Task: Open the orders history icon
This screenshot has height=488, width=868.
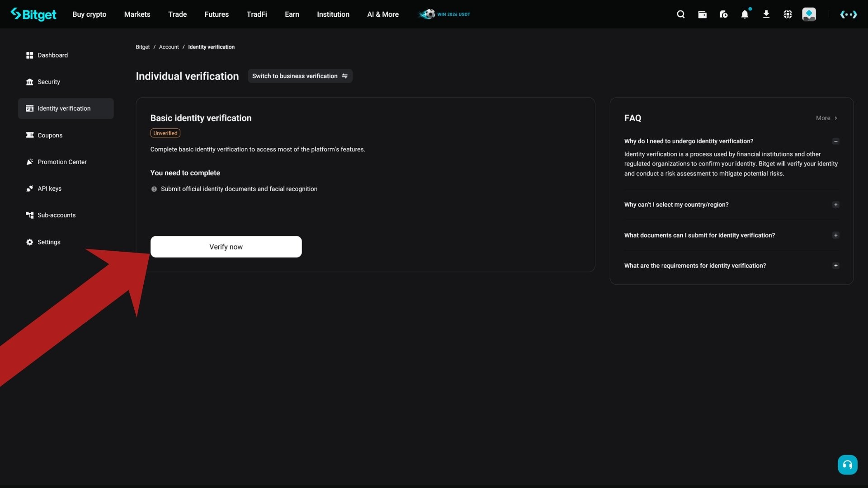Action: 723,14
